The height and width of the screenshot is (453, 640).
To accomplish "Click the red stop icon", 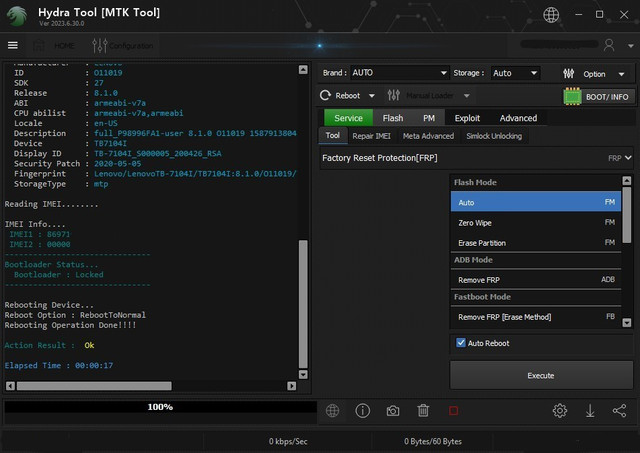I will tap(453, 411).
